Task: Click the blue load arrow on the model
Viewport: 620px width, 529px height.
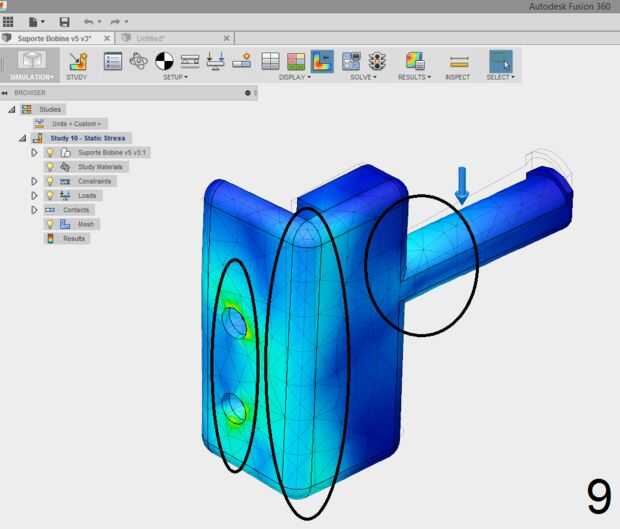Action: point(462,185)
